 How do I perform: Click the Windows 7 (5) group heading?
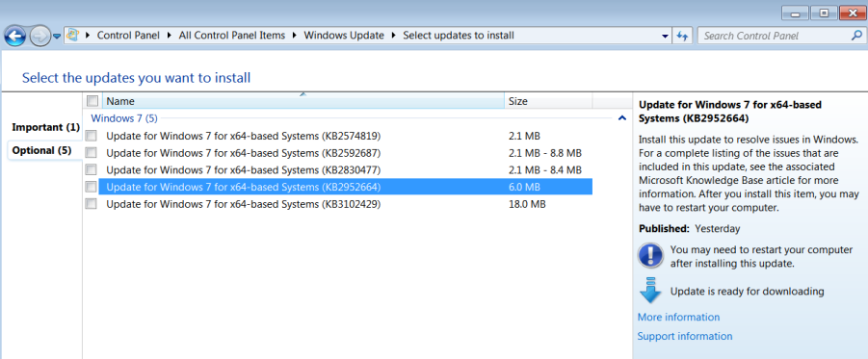124,117
